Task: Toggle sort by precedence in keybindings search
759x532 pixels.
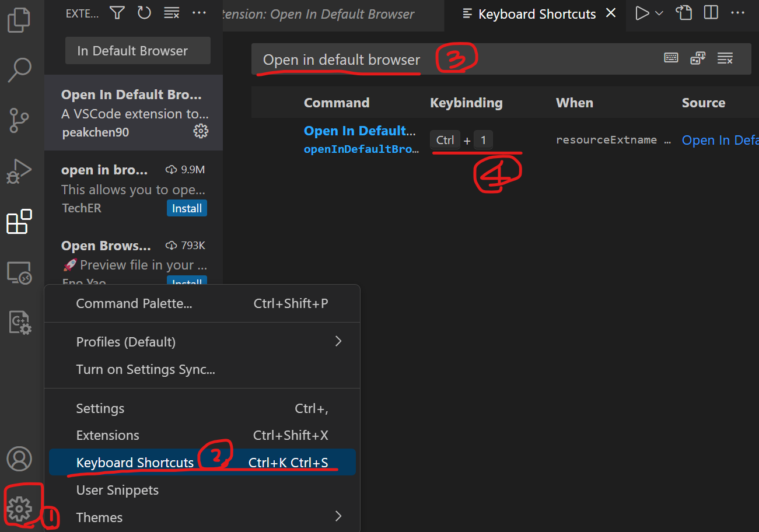Action: coord(698,58)
